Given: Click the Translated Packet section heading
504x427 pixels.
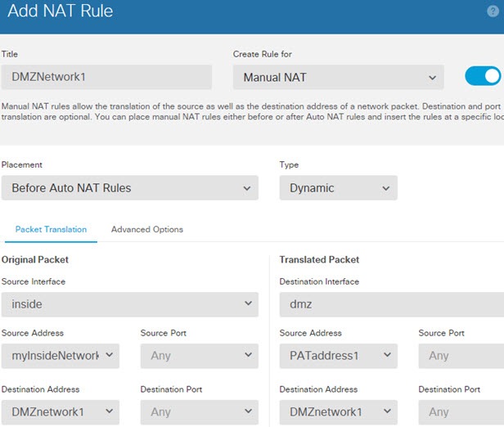Looking at the screenshot, I should coord(319,259).
